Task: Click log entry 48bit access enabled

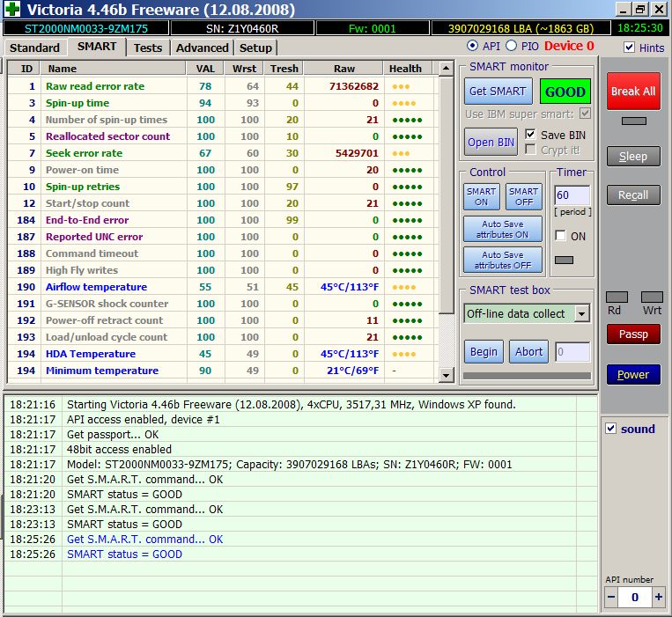Action: [x=119, y=449]
